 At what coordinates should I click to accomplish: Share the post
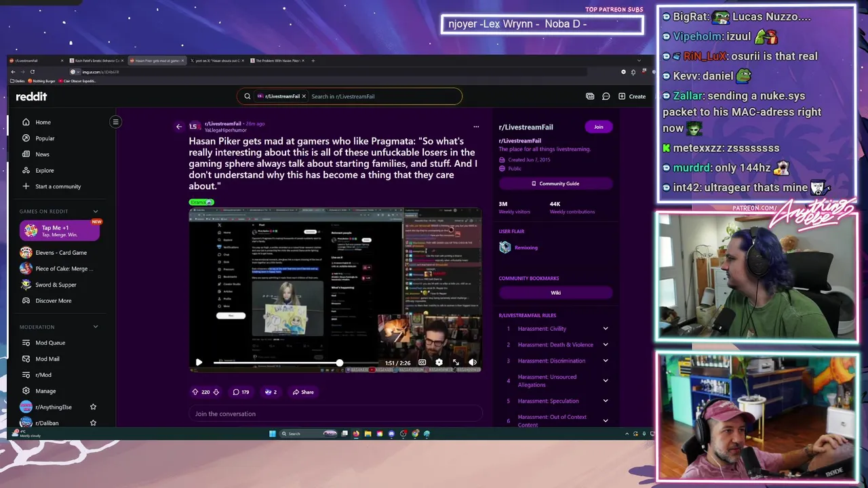tap(303, 392)
